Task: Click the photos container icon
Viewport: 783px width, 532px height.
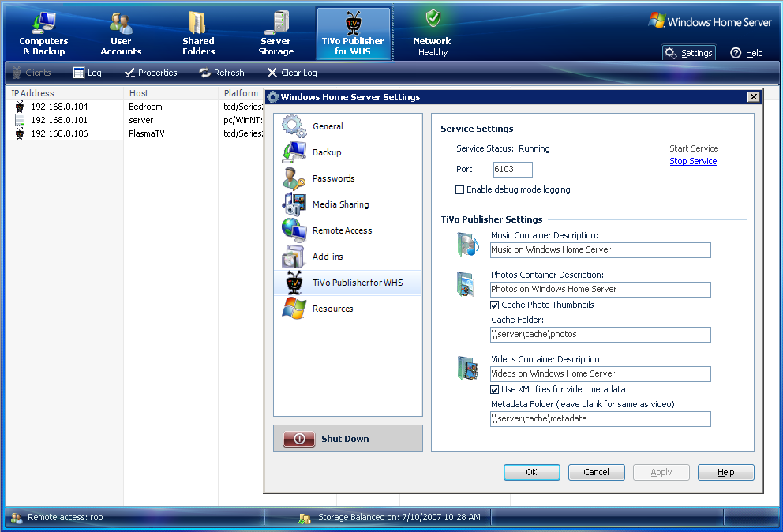Action: (466, 284)
